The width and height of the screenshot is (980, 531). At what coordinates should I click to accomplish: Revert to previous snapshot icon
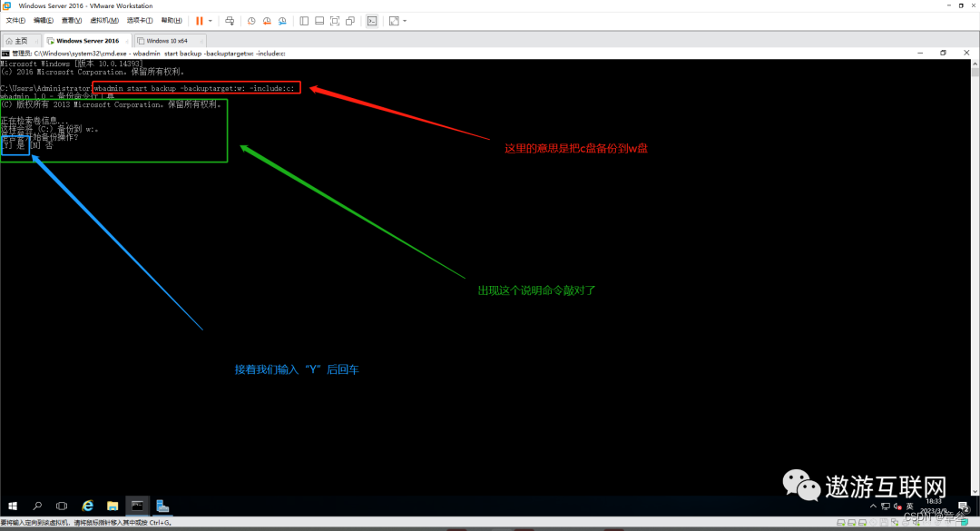pos(267,21)
